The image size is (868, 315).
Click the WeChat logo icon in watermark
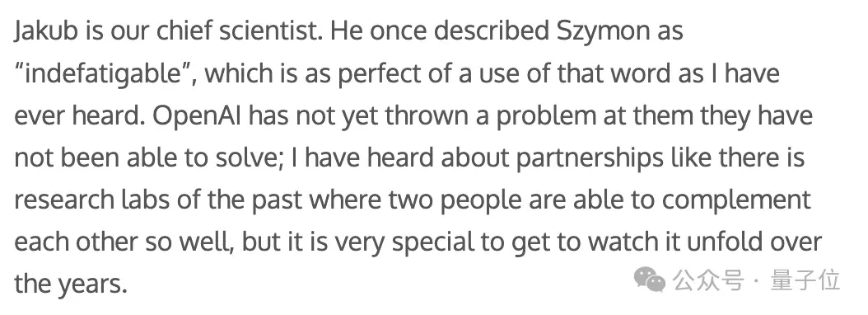(x=649, y=279)
